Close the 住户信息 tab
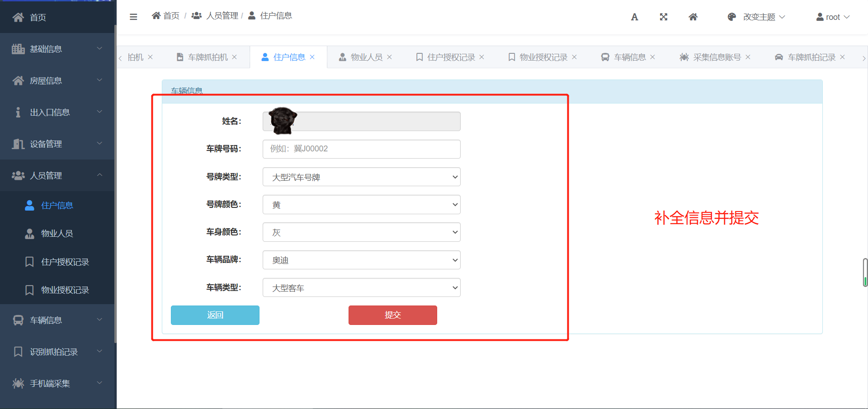This screenshot has height=409, width=868. pyautogui.click(x=312, y=57)
